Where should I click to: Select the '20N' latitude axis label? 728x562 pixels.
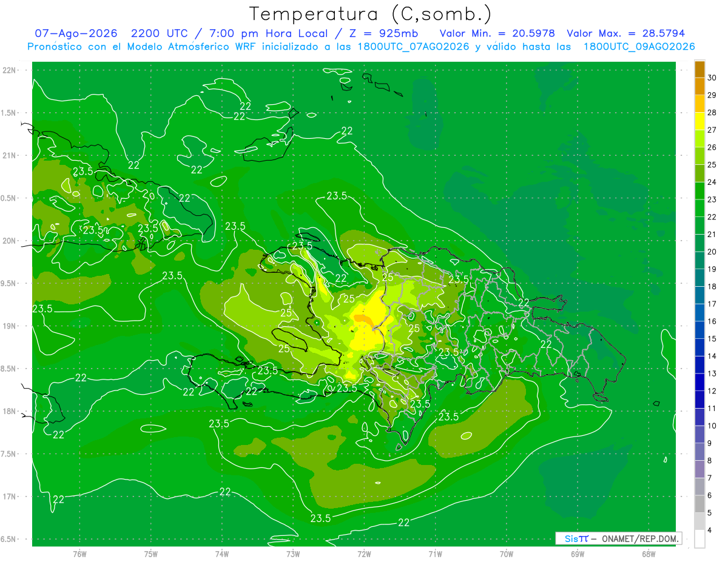[x=9, y=241]
